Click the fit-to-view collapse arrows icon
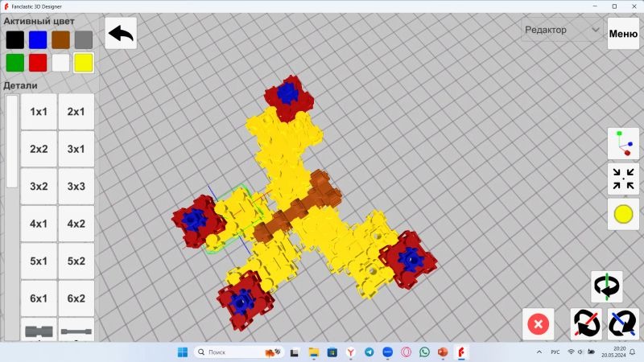The image size is (644, 362). (622, 179)
